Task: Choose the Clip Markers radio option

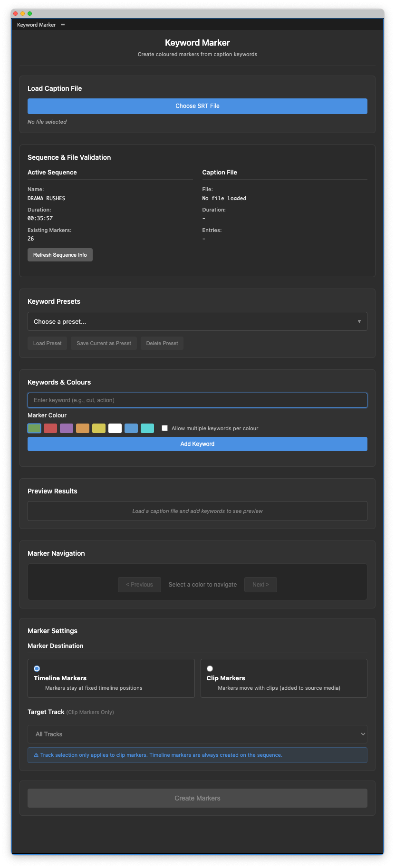Action: pos(210,668)
